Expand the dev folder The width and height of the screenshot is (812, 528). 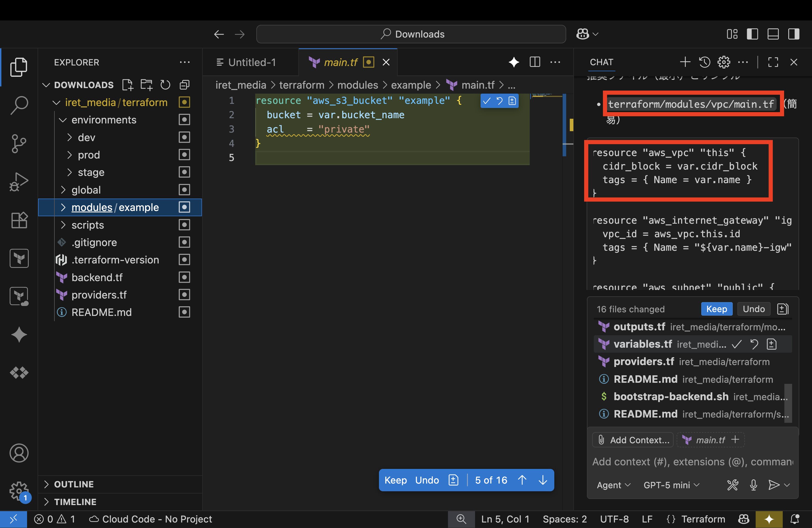[86, 138]
